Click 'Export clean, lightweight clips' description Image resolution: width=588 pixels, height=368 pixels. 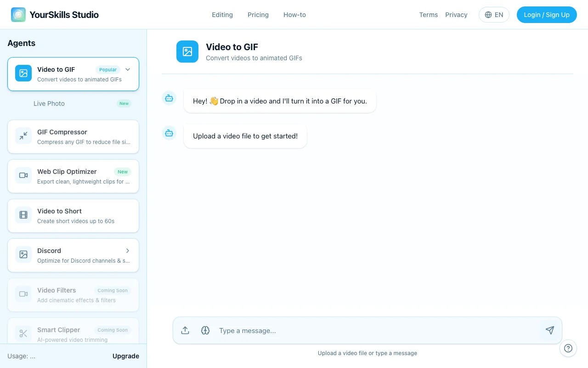click(x=84, y=182)
